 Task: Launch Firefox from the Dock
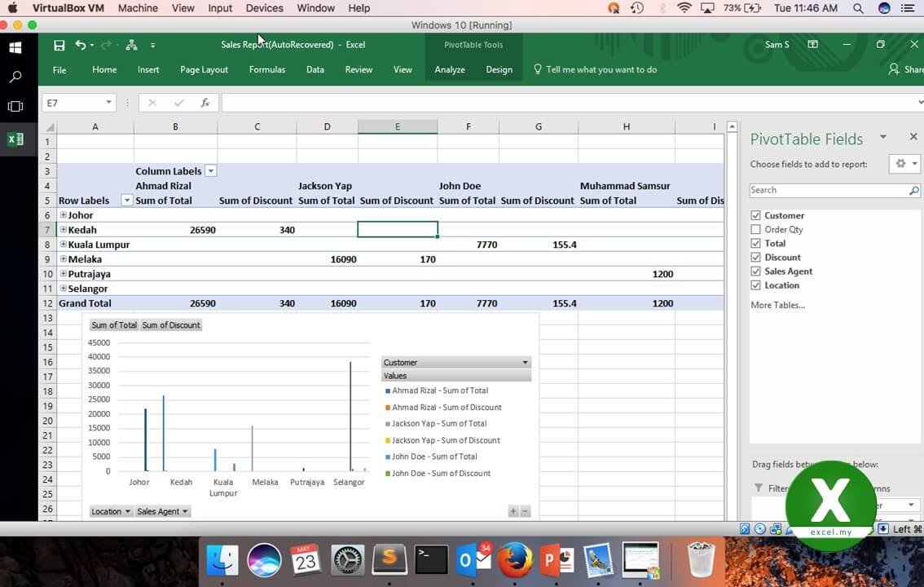point(516,560)
